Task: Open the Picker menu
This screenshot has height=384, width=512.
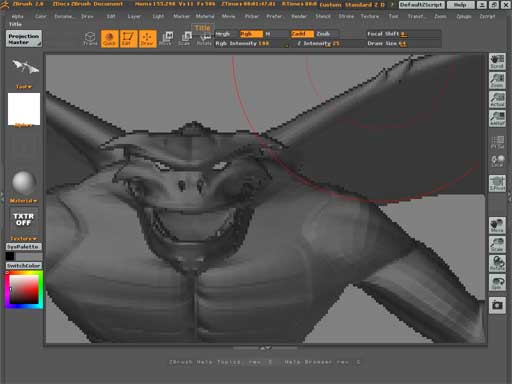Action: point(252,16)
